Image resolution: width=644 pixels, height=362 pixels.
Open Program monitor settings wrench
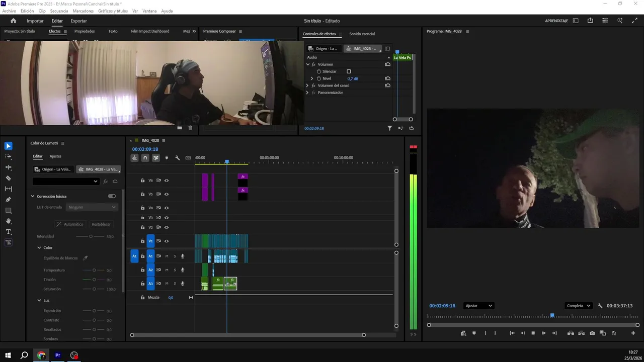tap(600, 306)
